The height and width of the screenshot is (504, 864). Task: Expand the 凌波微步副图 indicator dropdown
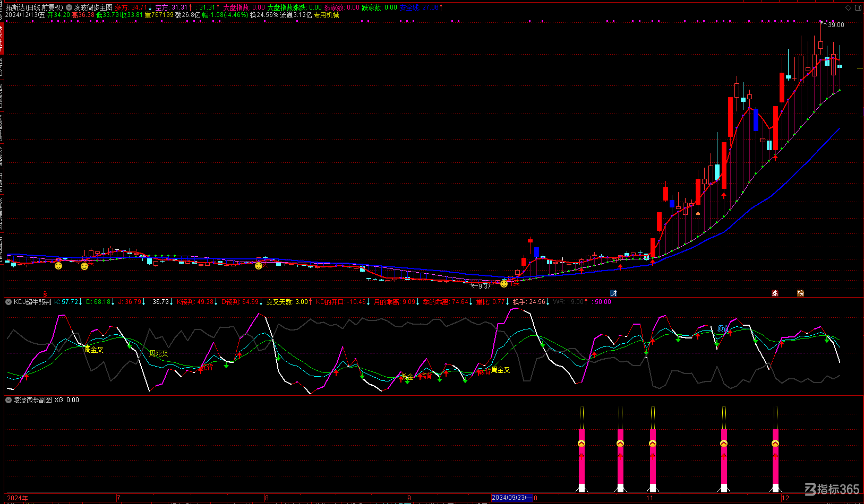click(8, 400)
